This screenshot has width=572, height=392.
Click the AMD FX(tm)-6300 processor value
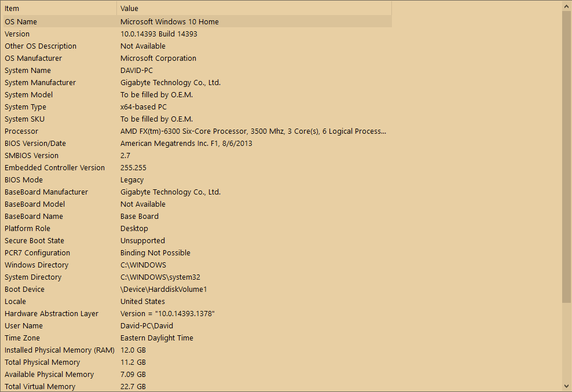pos(253,131)
